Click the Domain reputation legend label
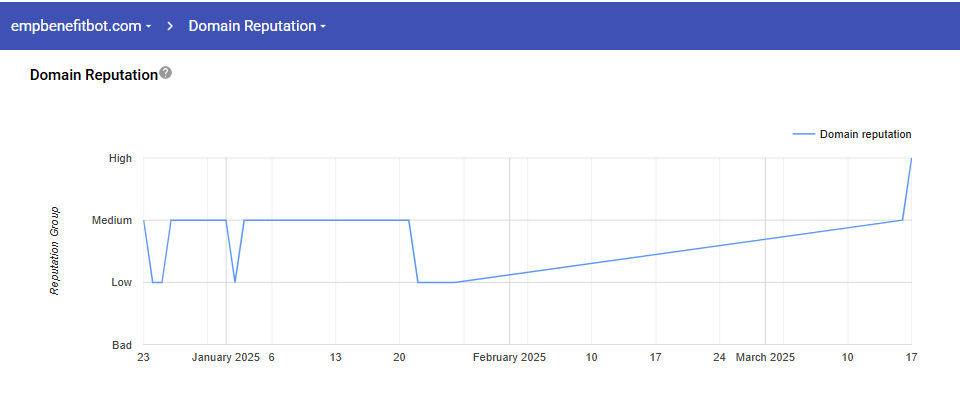 (x=865, y=134)
